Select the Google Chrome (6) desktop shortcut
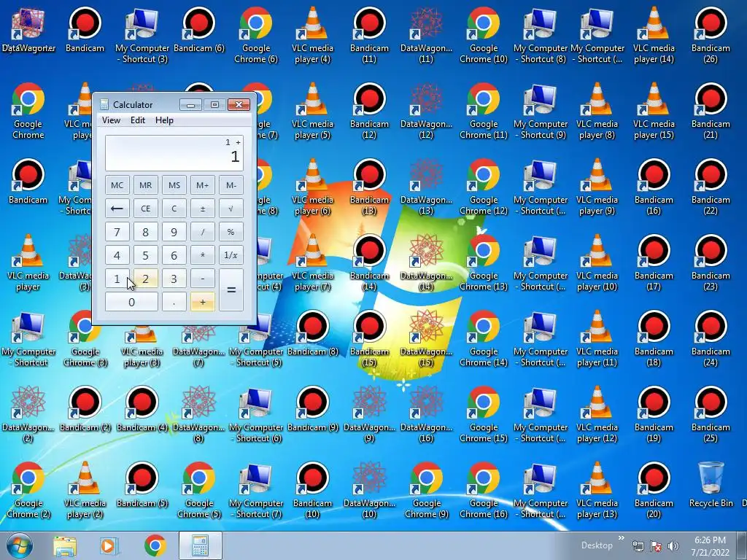 [256, 36]
